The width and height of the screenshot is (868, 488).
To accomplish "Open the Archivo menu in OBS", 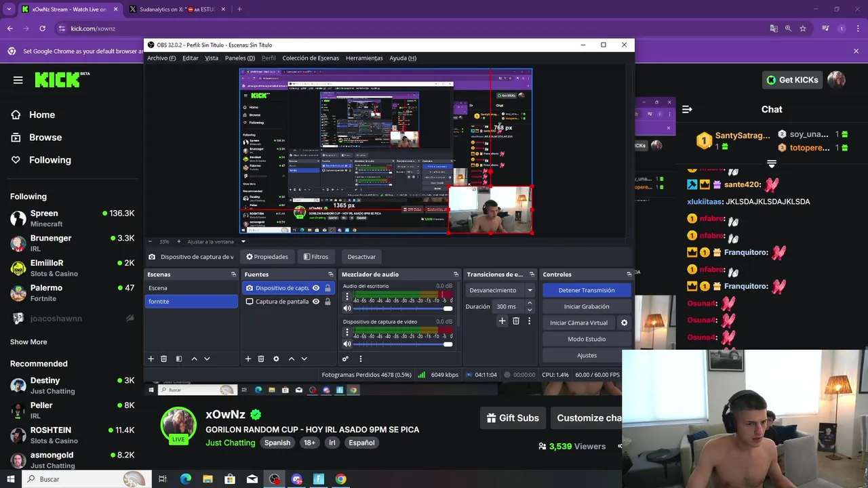I will coord(161,58).
